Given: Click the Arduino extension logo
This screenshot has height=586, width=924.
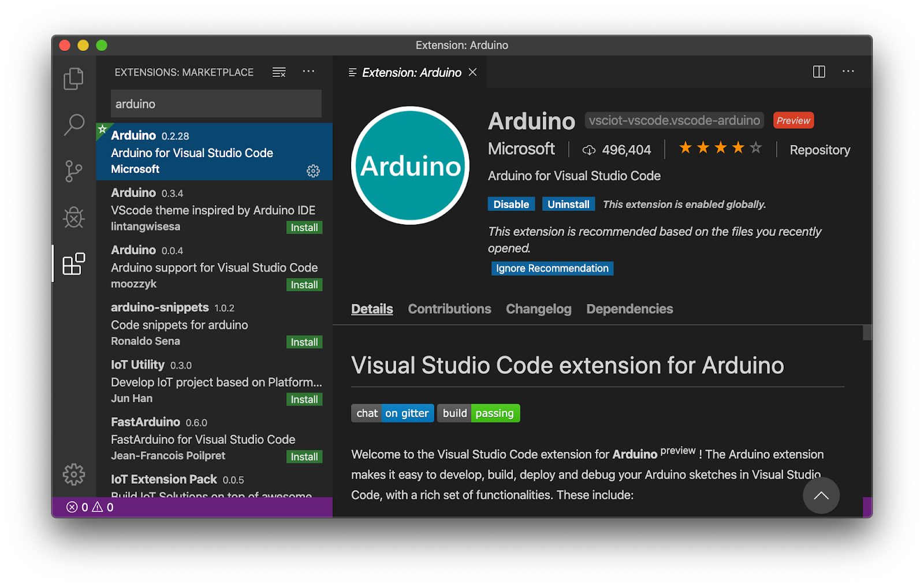Looking at the screenshot, I should 410,165.
